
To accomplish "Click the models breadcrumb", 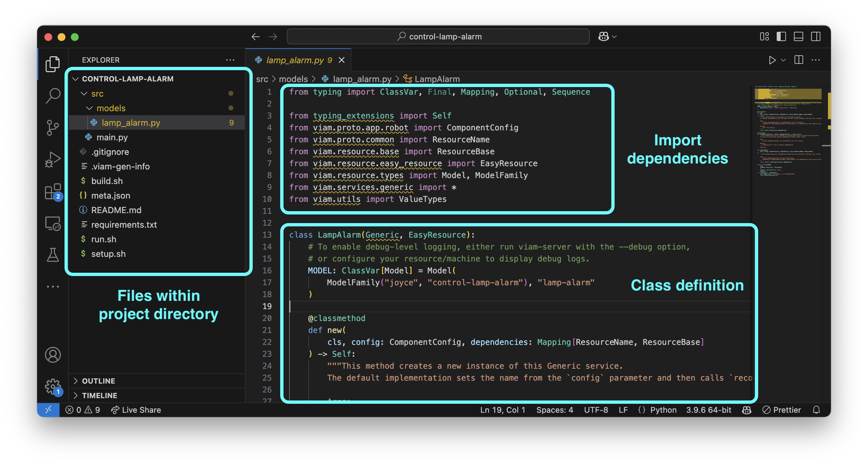I will click(293, 79).
